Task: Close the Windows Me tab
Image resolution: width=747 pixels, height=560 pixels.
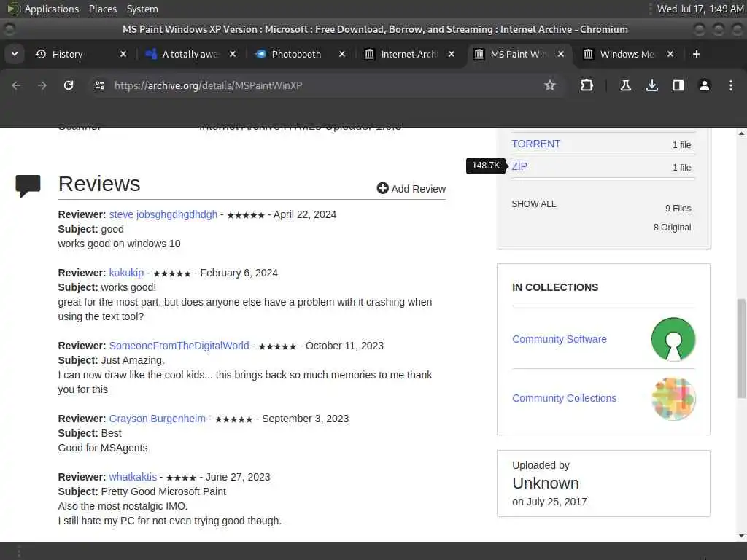Action: (x=670, y=54)
